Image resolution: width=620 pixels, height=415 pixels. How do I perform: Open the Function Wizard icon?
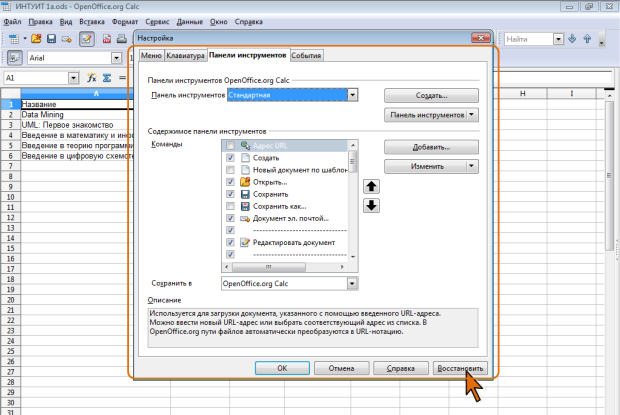tap(91, 77)
